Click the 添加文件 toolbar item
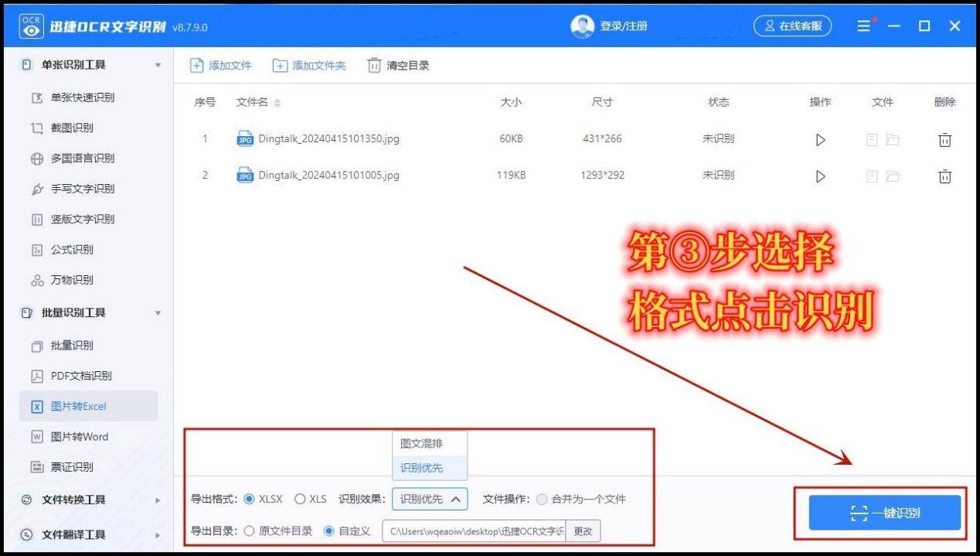Image resolution: width=980 pixels, height=556 pixels. click(x=220, y=65)
